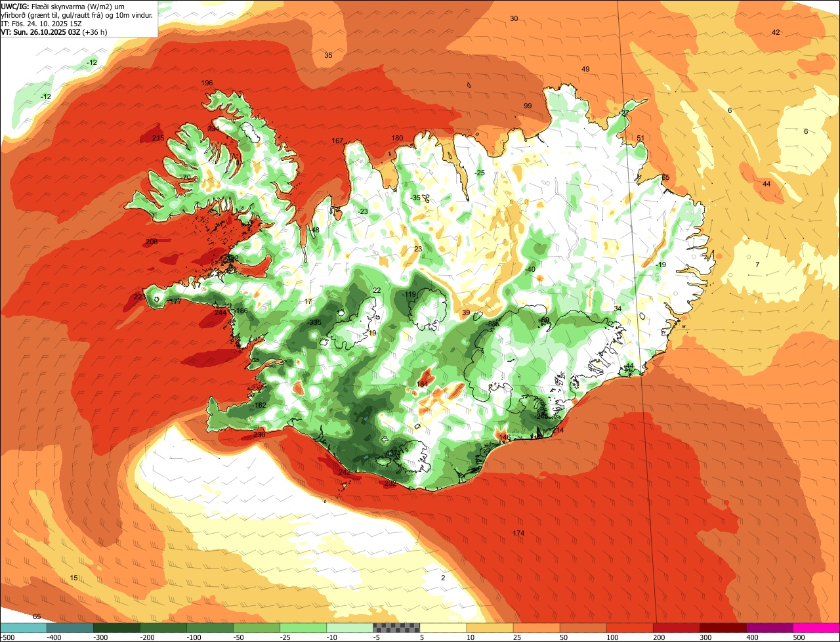This screenshot has height=642, width=840.
Task: Click the legend swatch between -500 and -400
Action: coord(24,628)
